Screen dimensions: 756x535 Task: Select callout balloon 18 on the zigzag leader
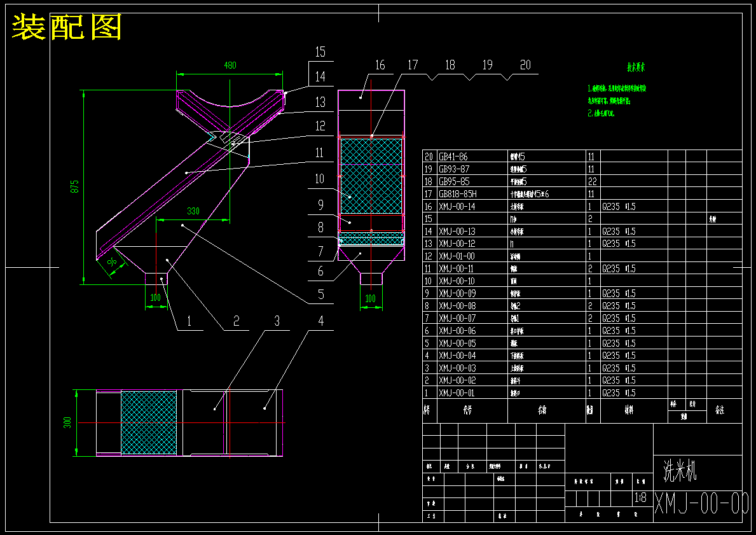(450, 65)
